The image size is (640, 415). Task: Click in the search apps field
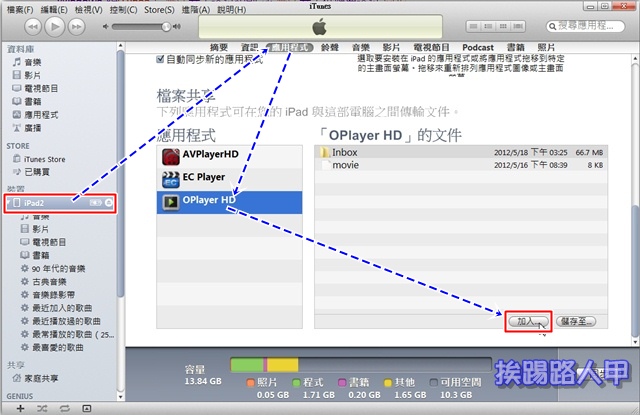pyautogui.click(x=585, y=26)
